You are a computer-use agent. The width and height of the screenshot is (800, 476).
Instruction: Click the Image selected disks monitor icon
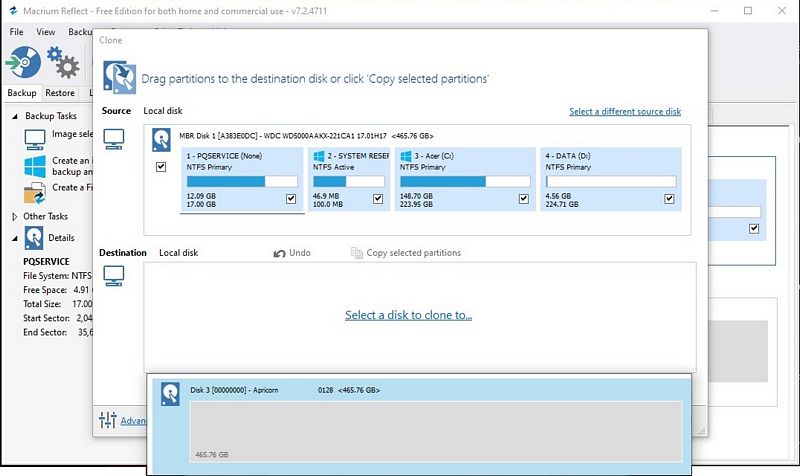click(x=35, y=139)
